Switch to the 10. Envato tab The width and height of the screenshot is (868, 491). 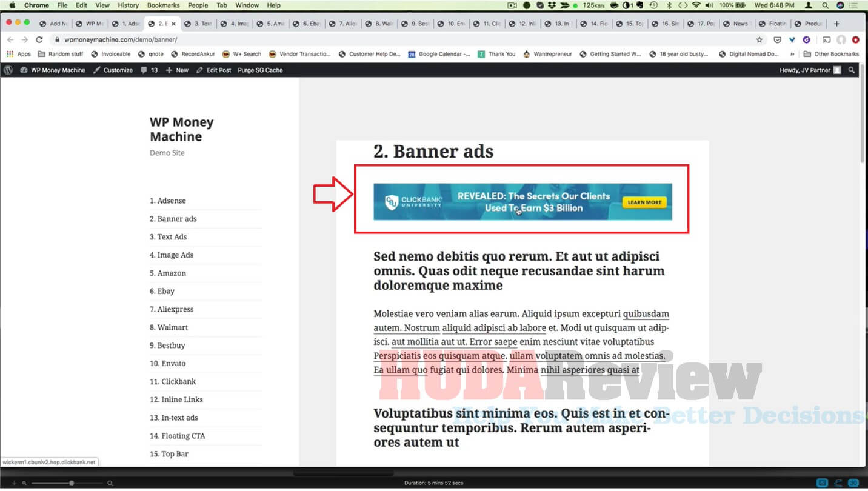tap(451, 24)
